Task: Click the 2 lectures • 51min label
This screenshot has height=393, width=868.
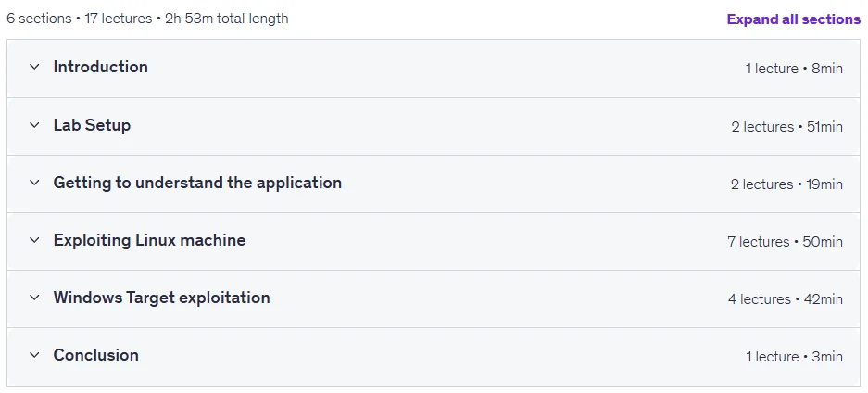Action: (787, 127)
